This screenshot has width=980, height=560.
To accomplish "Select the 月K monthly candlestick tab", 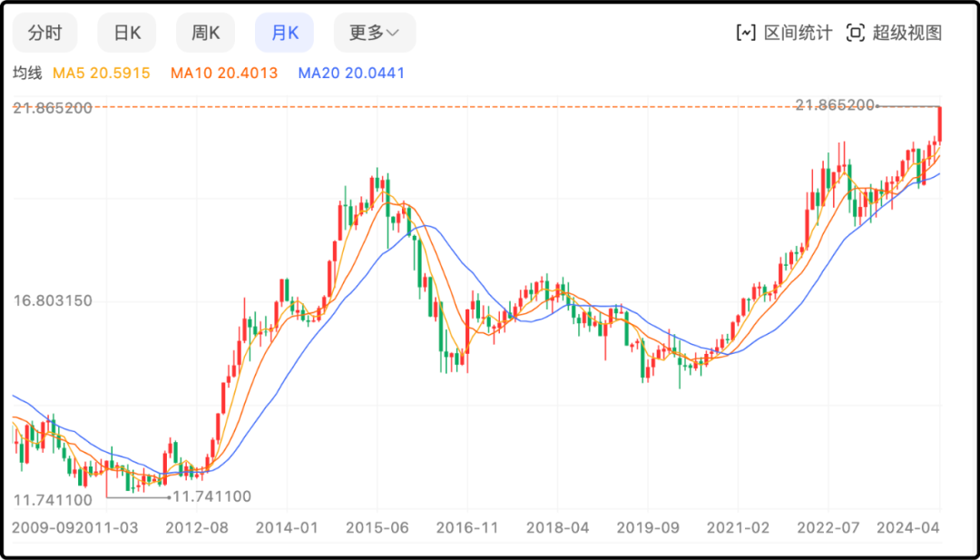I will pyautogui.click(x=284, y=33).
